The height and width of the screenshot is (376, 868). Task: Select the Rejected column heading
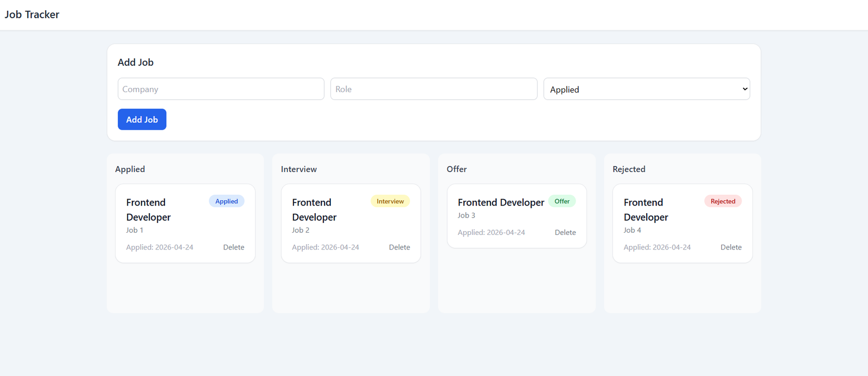tap(629, 169)
